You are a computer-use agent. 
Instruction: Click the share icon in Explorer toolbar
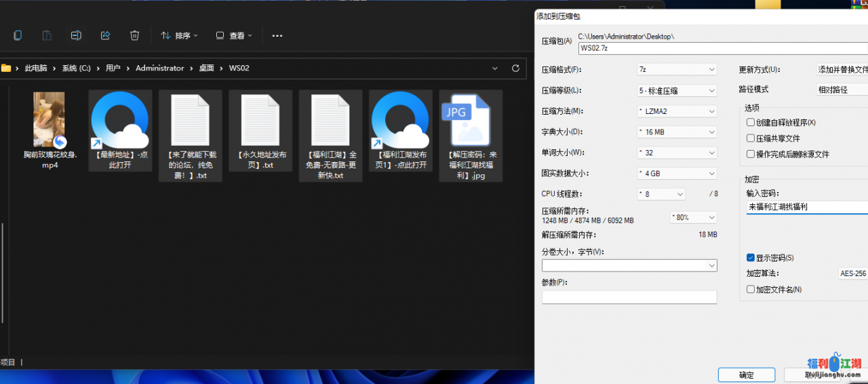105,35
